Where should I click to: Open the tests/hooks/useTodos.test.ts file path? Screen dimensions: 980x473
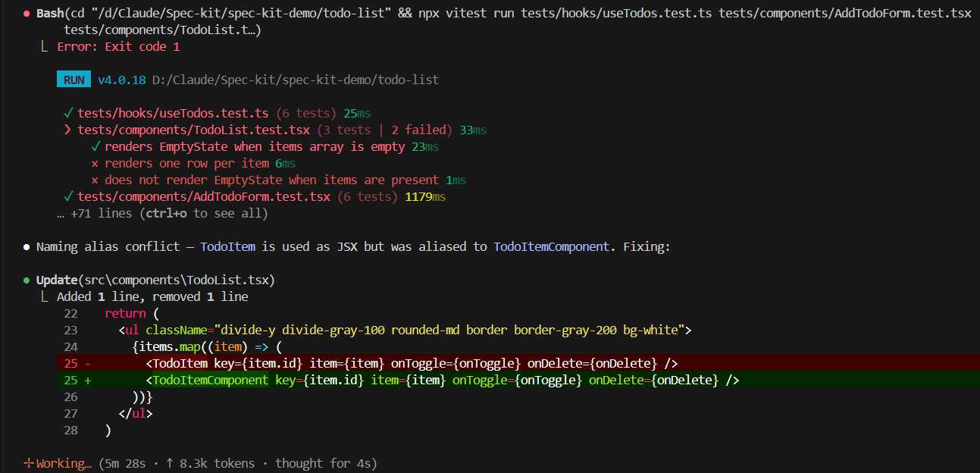173,113
